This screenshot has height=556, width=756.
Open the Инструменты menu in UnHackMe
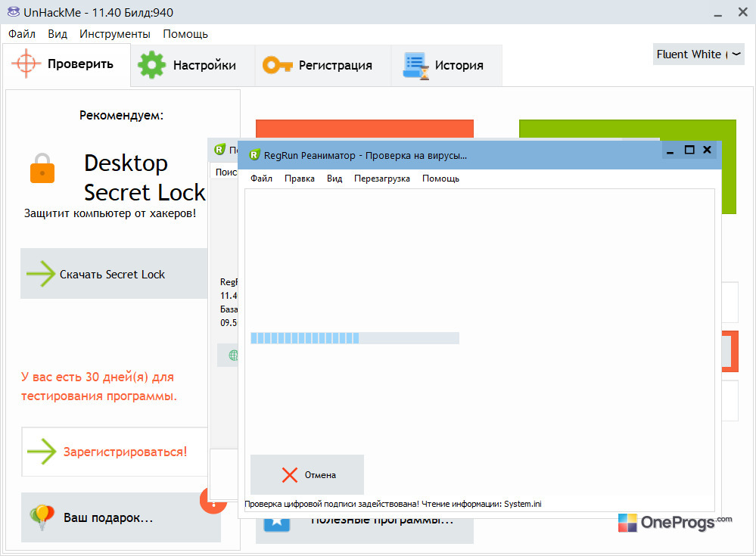click(115, 34)
